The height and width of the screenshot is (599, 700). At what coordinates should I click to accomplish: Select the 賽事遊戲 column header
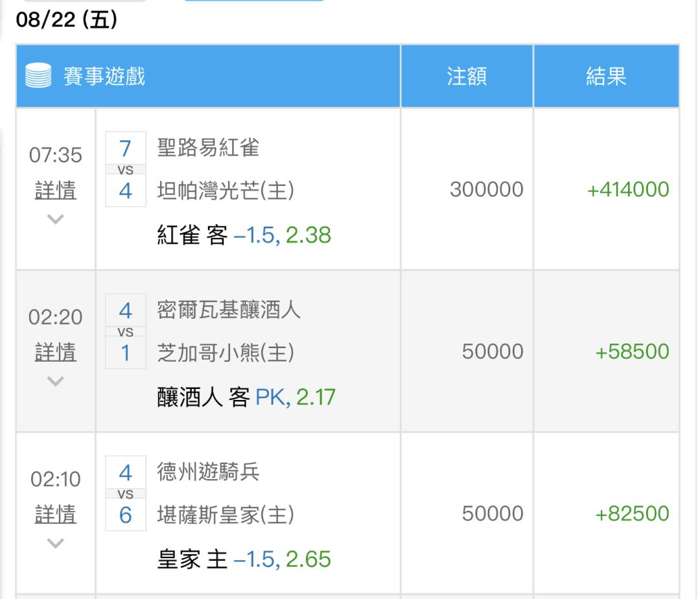pos(104,76)
